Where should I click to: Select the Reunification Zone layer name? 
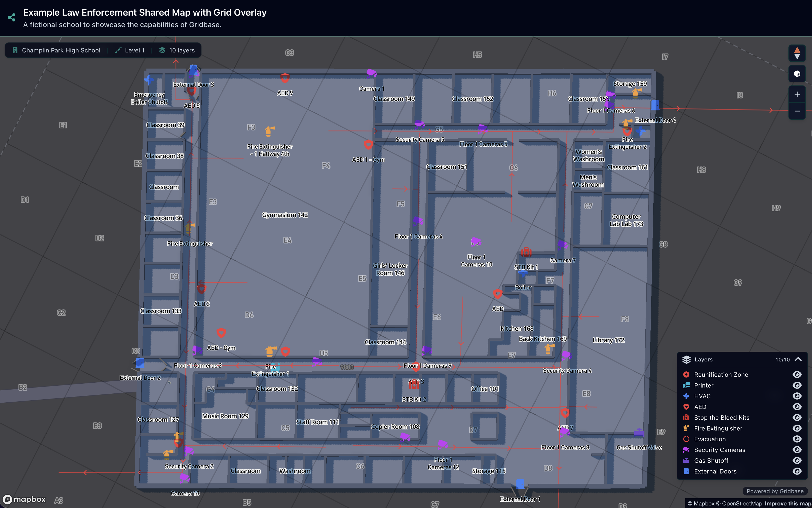[721, 374]
